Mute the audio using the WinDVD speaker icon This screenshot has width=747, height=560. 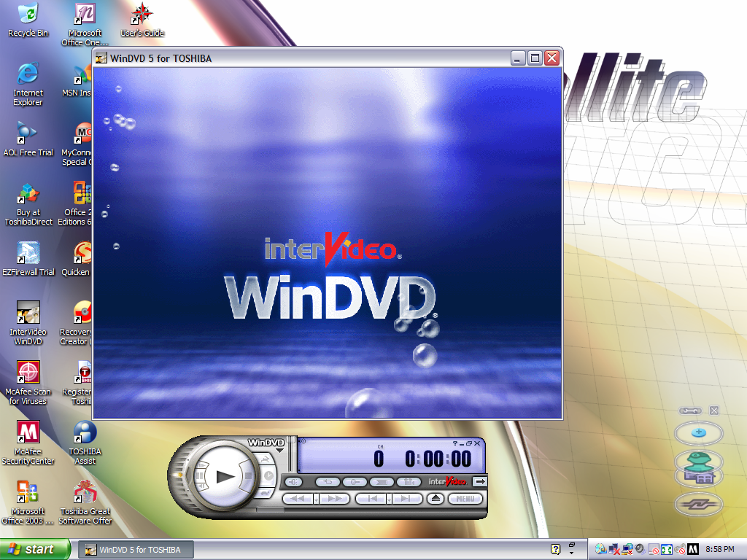pos(293,481)
